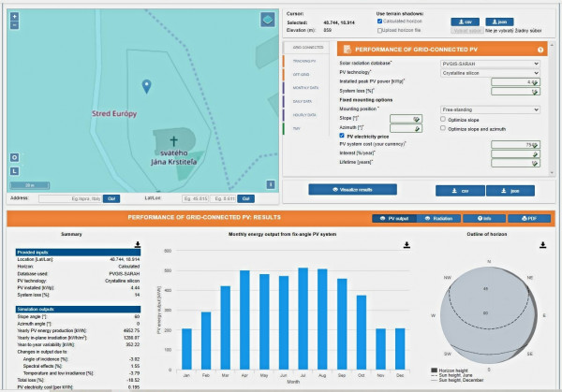
Task: Zoom in on the map
Action: pos(14,17)
